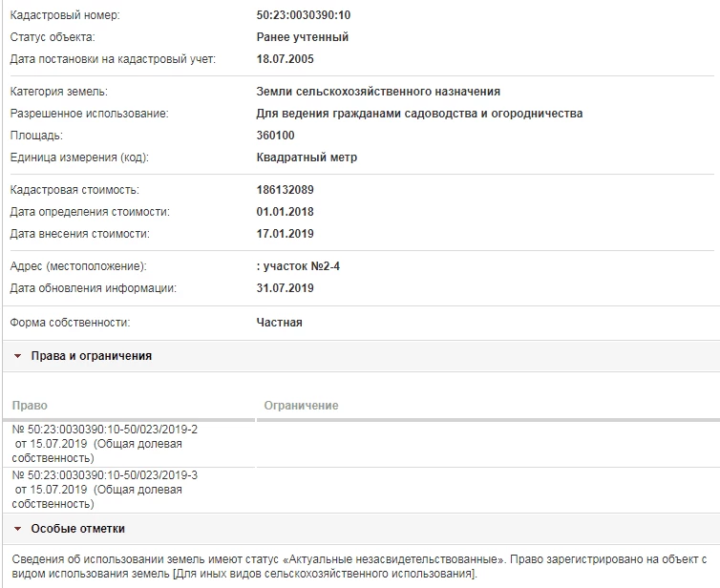The width and height of the screenshot is (720, 588).
Task: Click the Квадратный метр unit value
Action: 307,157
